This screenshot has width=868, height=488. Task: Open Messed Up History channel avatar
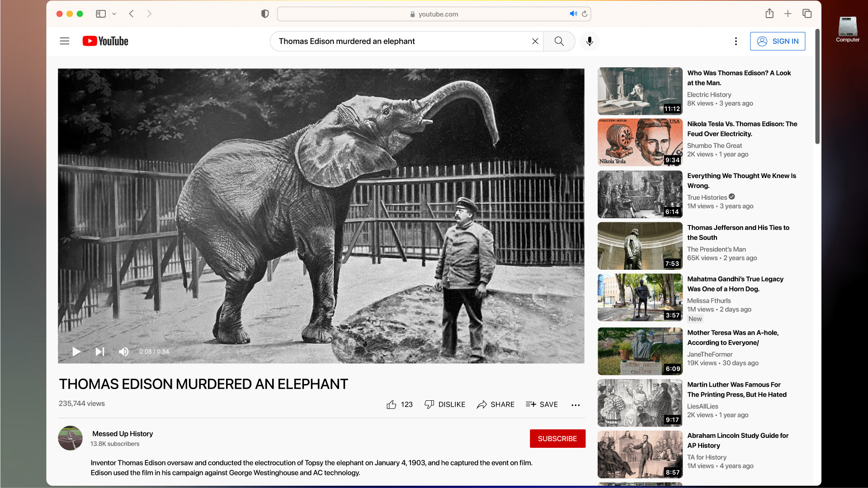pos(70,438)
